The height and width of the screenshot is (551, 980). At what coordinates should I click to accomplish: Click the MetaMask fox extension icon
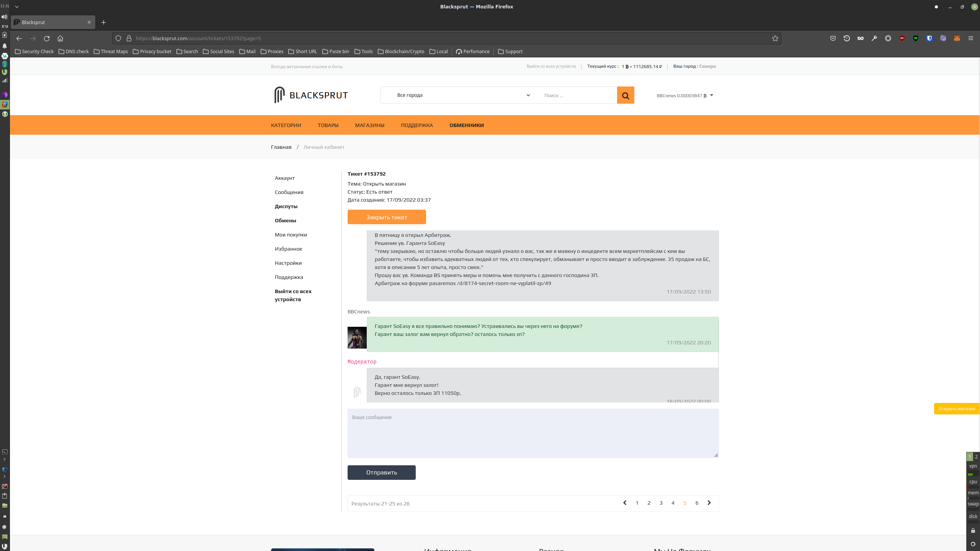(x=957, y=38)
